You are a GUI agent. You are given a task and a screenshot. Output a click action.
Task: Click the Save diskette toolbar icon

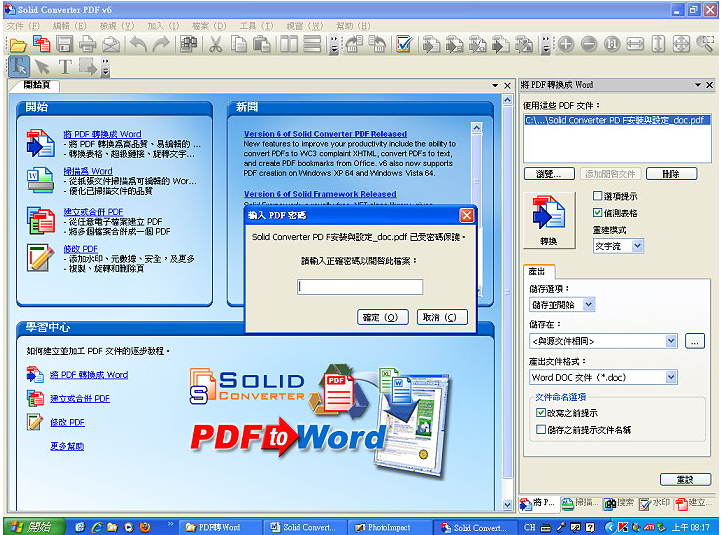(65, 45)
